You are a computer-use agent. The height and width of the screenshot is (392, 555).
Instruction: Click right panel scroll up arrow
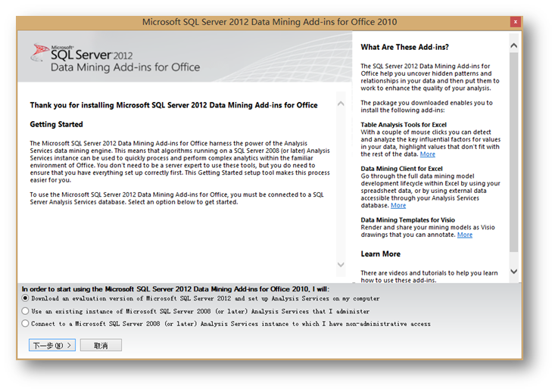pyautogui.click(x=513, y=45)
